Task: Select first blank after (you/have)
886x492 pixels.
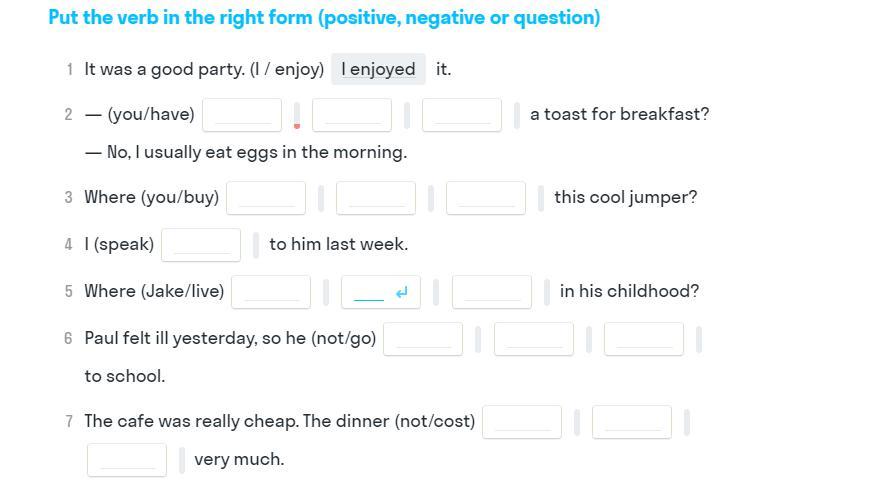Action: (x=242, y=115)
